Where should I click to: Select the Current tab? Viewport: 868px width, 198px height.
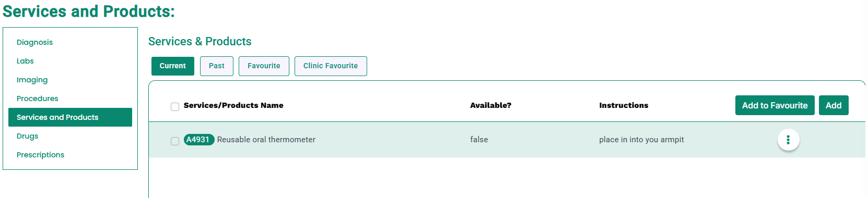tap(173, 66)
